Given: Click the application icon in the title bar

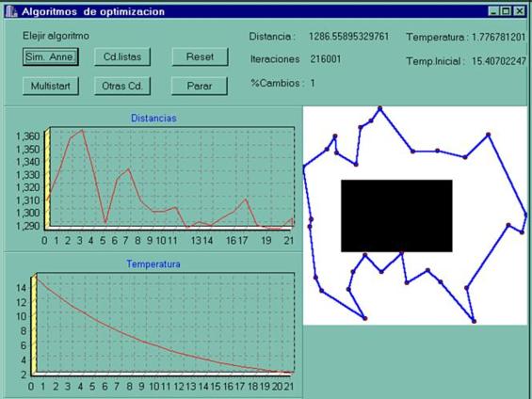Looking at the screenshot, I should click(11, 11).
